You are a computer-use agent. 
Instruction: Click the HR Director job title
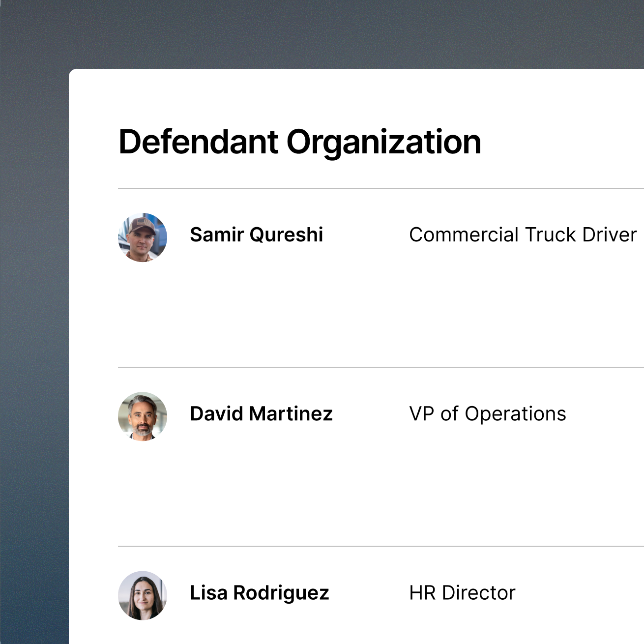click(x=462, y=593)
